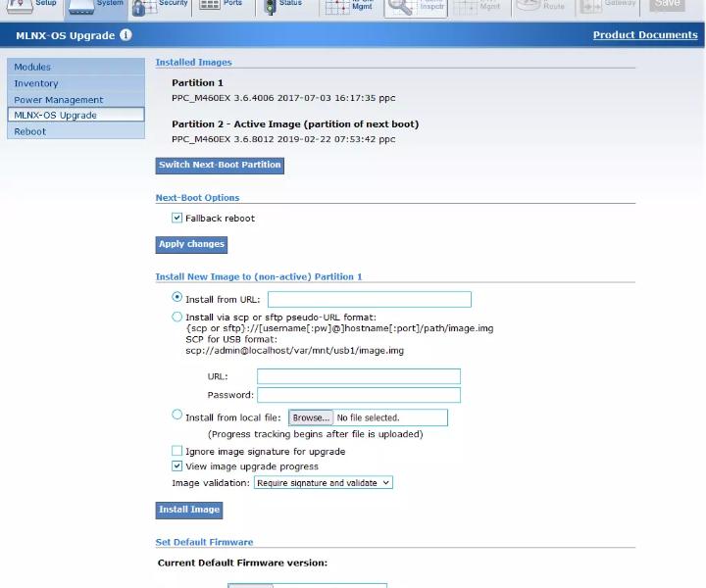The image size is (706, 588).
Task: Open the Image validation dropdown
Action: point(324,483)
